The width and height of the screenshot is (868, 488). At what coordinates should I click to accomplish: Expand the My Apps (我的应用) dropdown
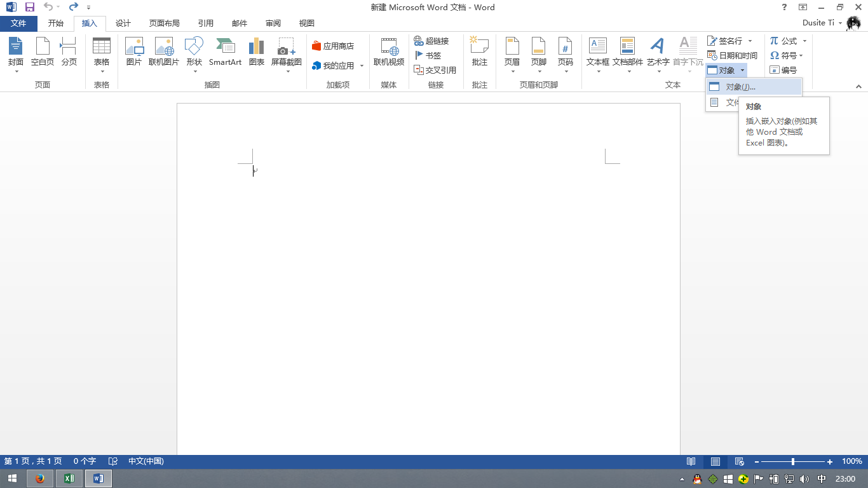click(362, 66)
